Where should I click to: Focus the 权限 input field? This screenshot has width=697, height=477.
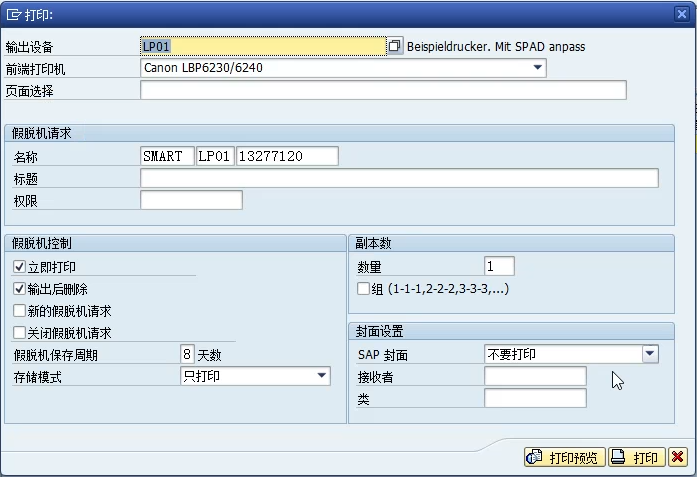(x=191, y=200)
